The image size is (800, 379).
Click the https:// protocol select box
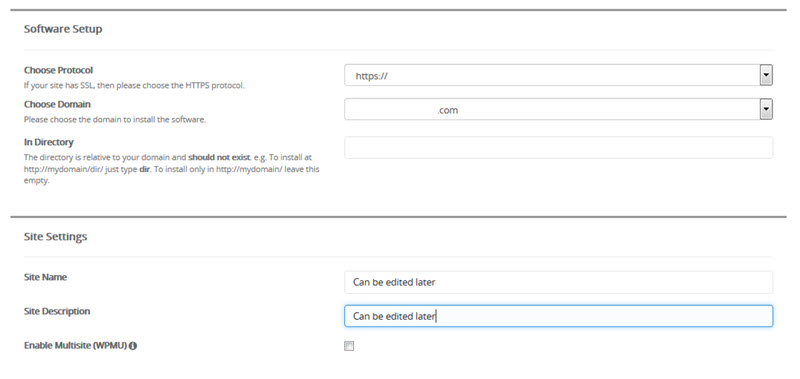[x=559, y=75]
